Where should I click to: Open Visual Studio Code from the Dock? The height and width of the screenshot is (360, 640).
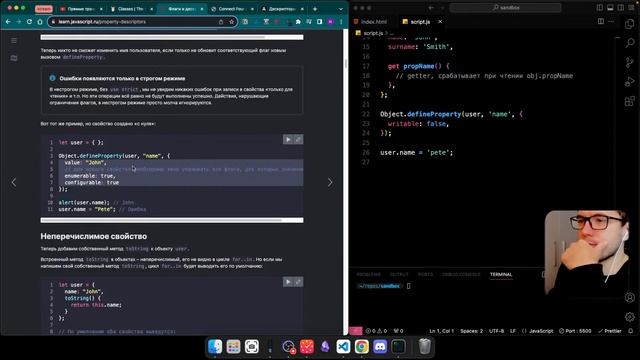[343, 347]
